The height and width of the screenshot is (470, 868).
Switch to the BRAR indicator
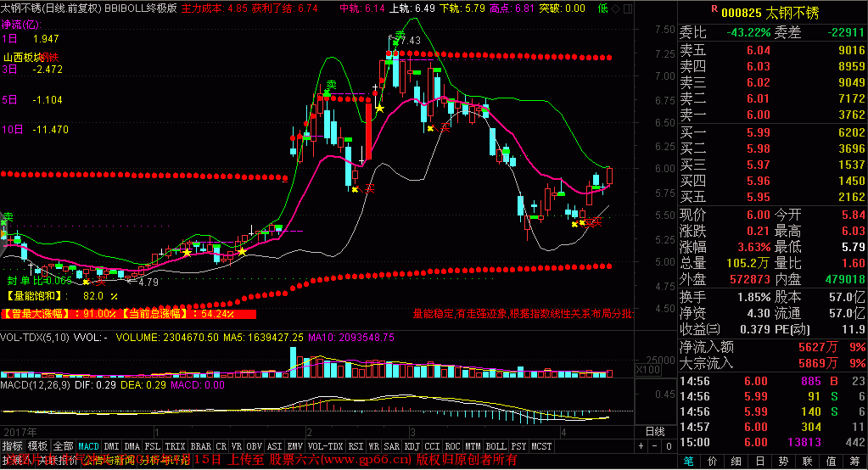tap(200, 446)
